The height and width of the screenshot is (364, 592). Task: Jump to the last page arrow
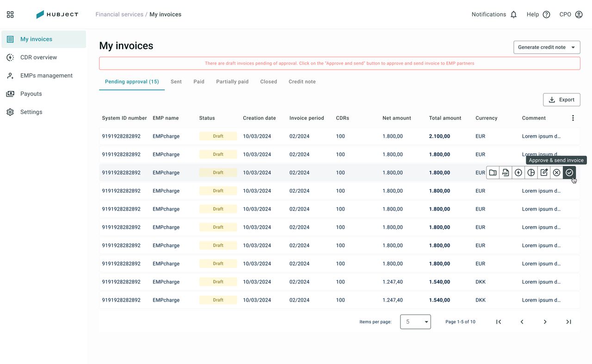pos(569,322)
